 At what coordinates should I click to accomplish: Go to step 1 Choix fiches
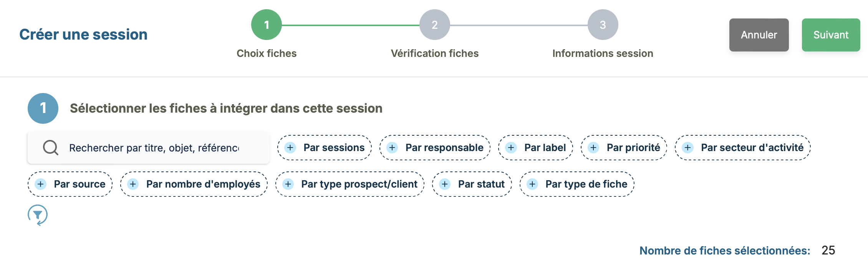click(267, 25)
